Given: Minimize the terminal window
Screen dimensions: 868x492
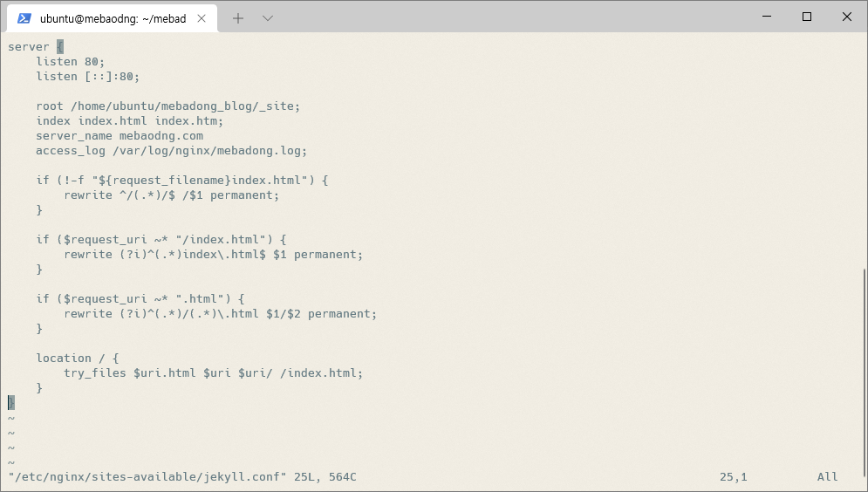Looking at the screenshot, I should (x=767, y=17).
